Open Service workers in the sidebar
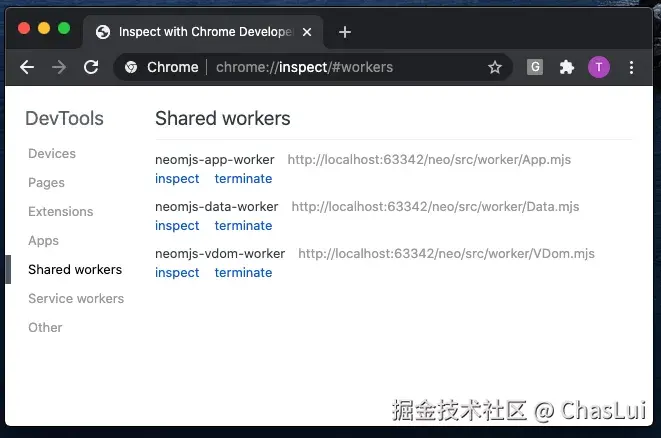Image resolution: width=661 pixels, height=438 pixels. click(76, 298)
